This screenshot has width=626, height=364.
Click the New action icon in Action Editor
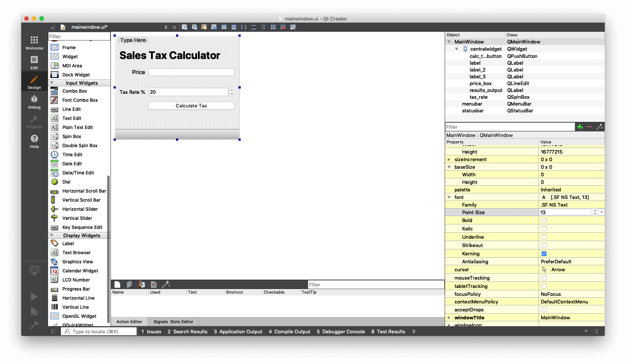tap(117, 285)
